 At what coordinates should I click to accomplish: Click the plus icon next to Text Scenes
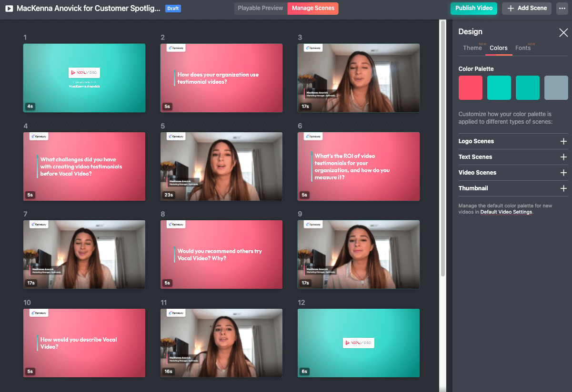tap(563, 157)
